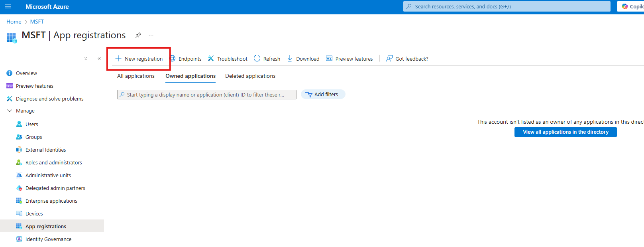Click Got feedback? icon

tap(389, 59)
